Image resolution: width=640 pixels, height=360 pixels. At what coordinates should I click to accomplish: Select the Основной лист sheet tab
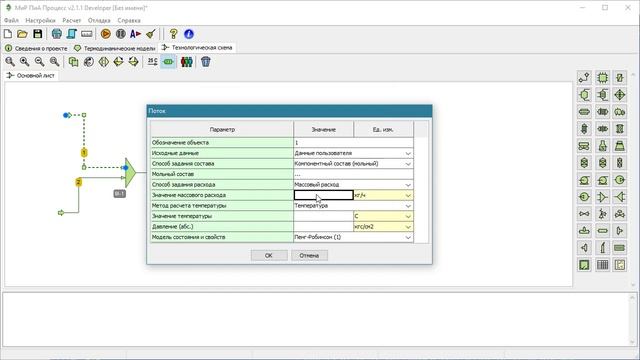(x=31, y=76)
